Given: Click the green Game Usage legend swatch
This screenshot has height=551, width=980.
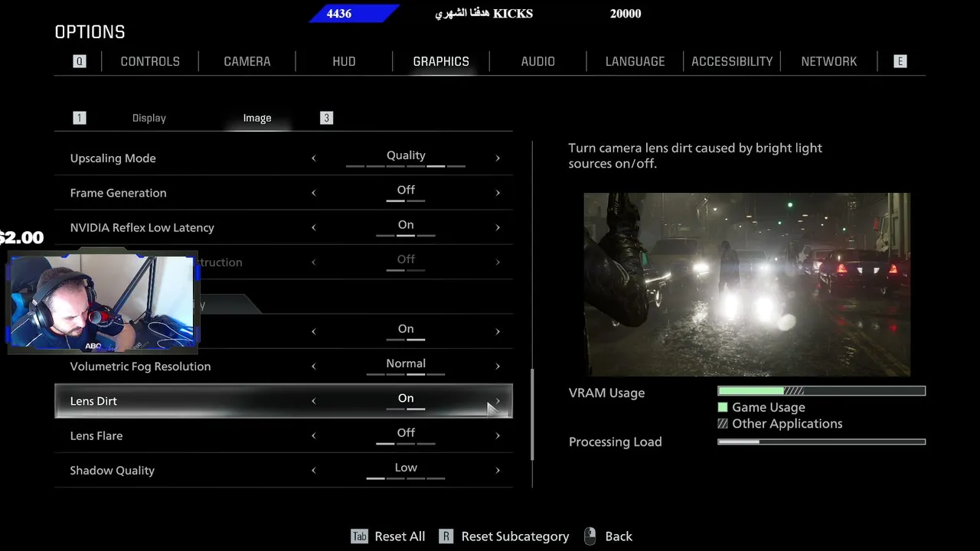Looking at the screenshot, I should point(723,407).
